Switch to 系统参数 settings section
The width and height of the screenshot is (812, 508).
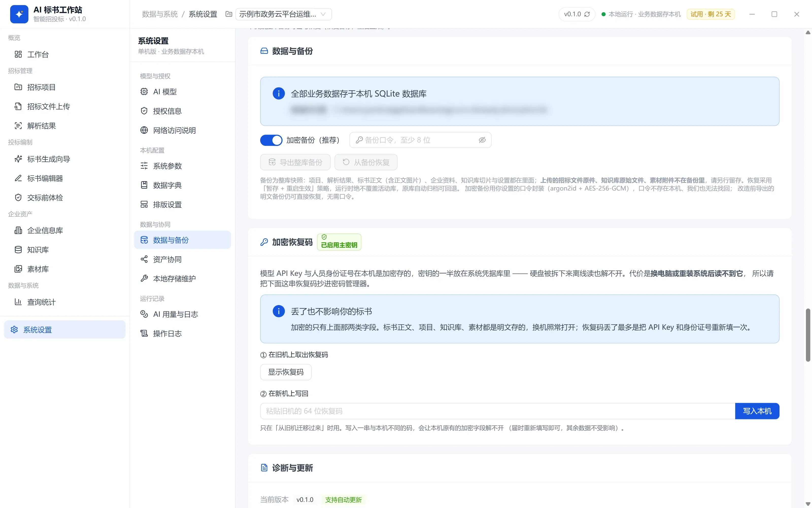(x=182, y=166)
